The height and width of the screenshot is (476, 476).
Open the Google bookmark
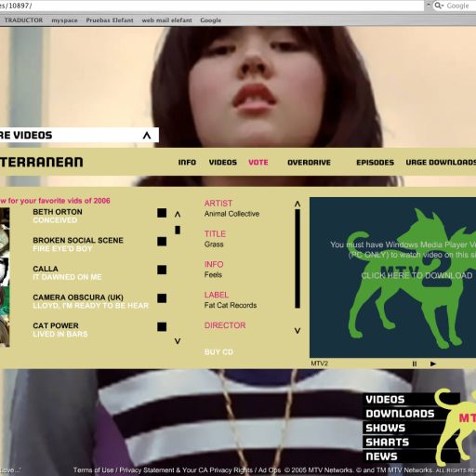pos(211,20)
